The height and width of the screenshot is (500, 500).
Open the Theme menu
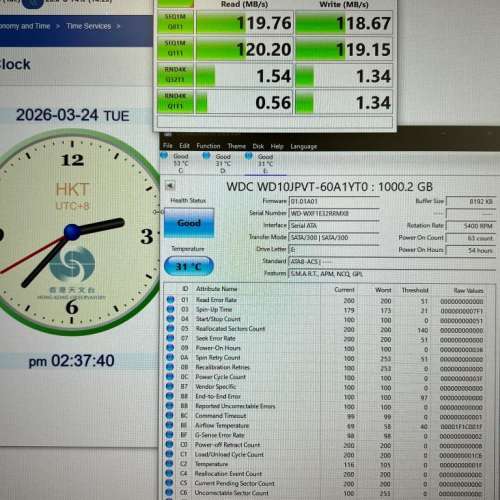[x=237, y=146]
